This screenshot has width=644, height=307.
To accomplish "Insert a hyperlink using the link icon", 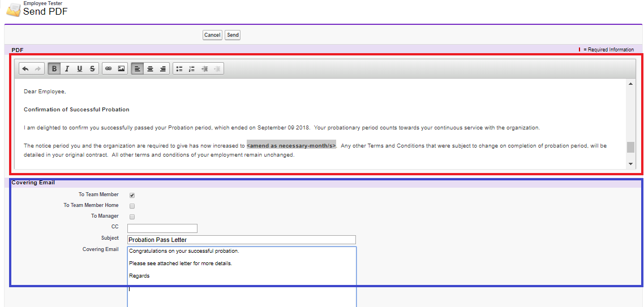I will 109,69.
